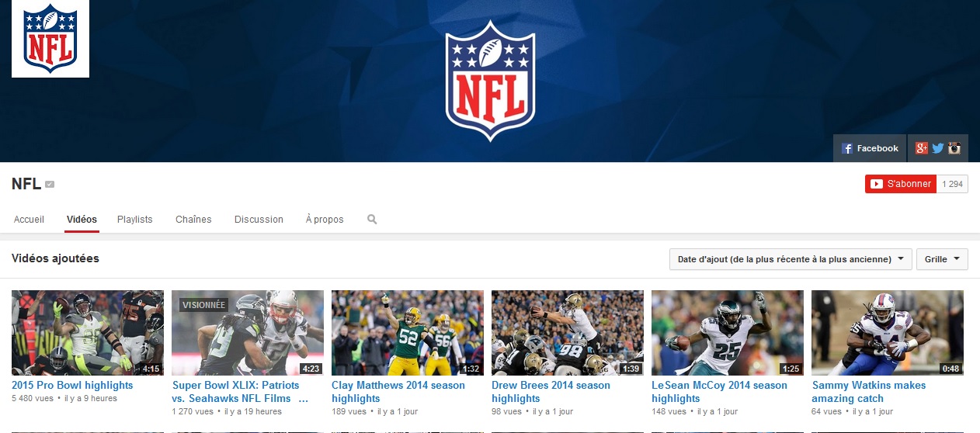Select the Vidéos tab
The height and width of the screenshot is (433, 980).
[x=82, y=220]
